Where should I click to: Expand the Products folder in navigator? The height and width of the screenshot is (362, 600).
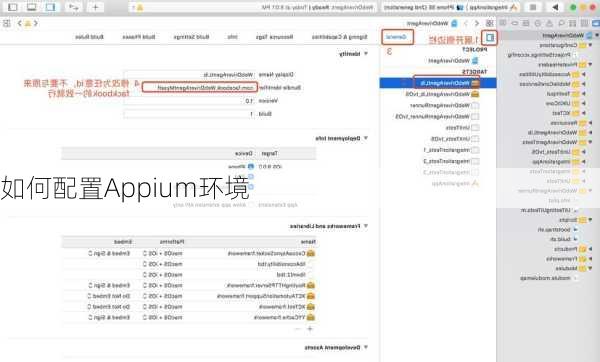tap(590, 249)
